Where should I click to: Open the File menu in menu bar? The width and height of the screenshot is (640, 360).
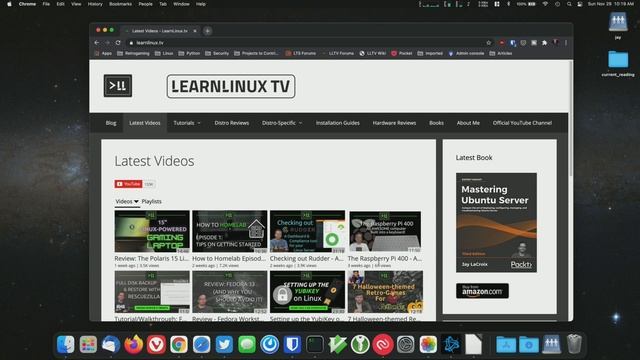pos(46,4)
